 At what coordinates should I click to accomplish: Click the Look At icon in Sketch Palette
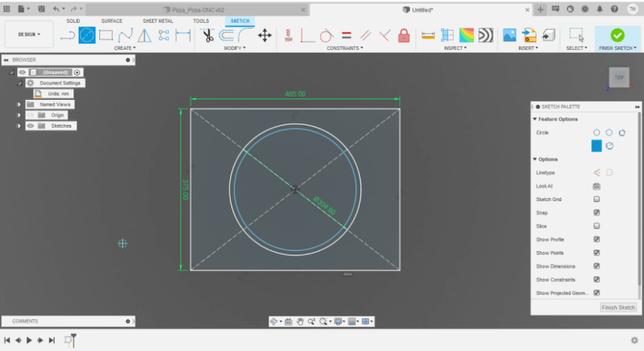[596, 186]
